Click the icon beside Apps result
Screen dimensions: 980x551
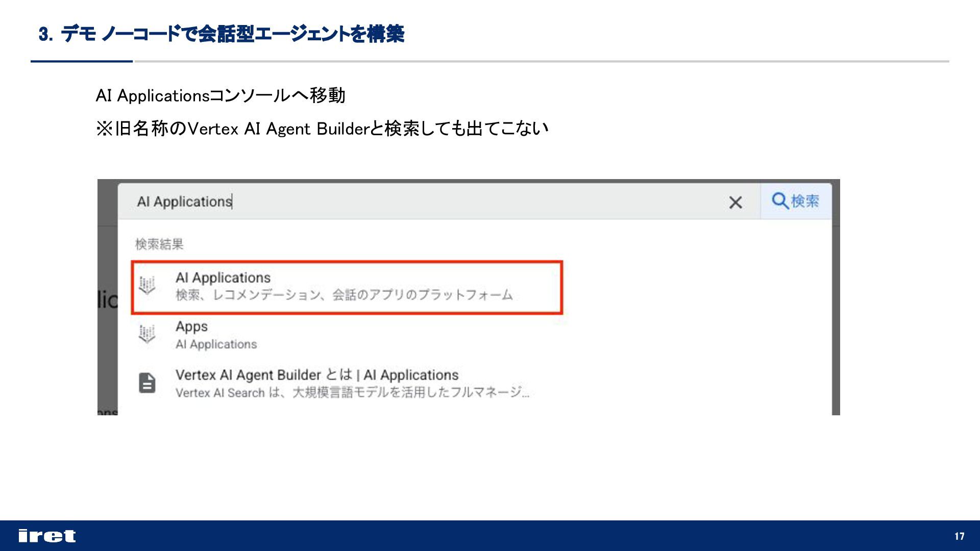click(x=147, y=335)
